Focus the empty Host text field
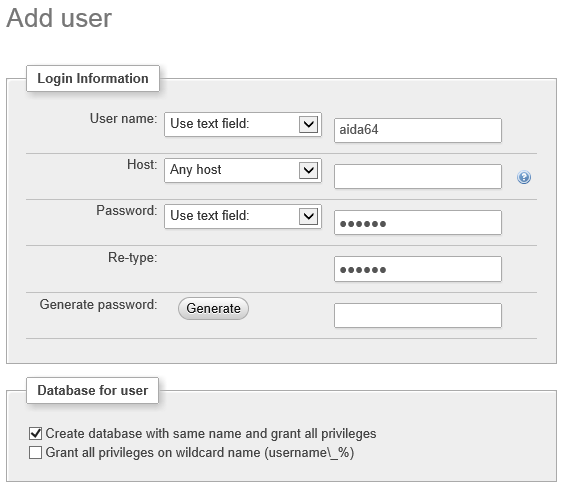The image size is (562, 488). tap(418, 176)
